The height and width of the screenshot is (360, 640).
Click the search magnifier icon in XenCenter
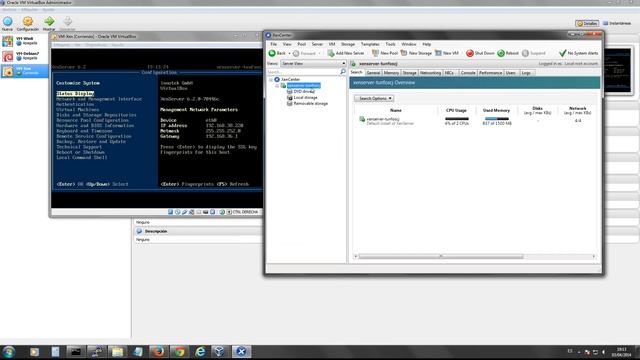tap(343, 72)
